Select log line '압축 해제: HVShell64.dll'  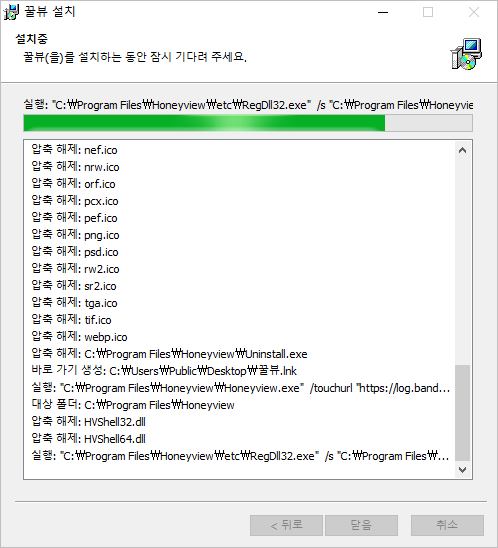(x=88, y=439)
